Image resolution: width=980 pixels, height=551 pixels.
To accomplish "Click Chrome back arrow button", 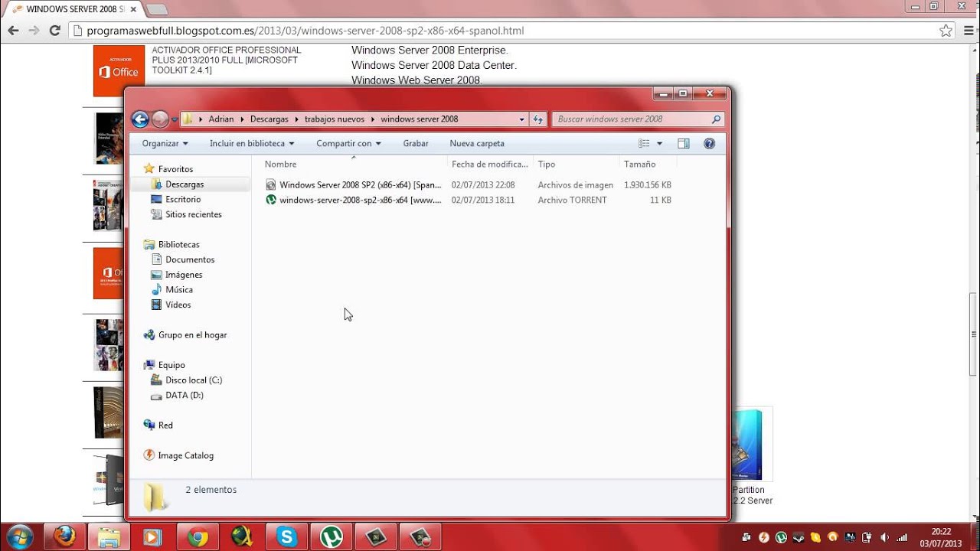I will (13, 31).
